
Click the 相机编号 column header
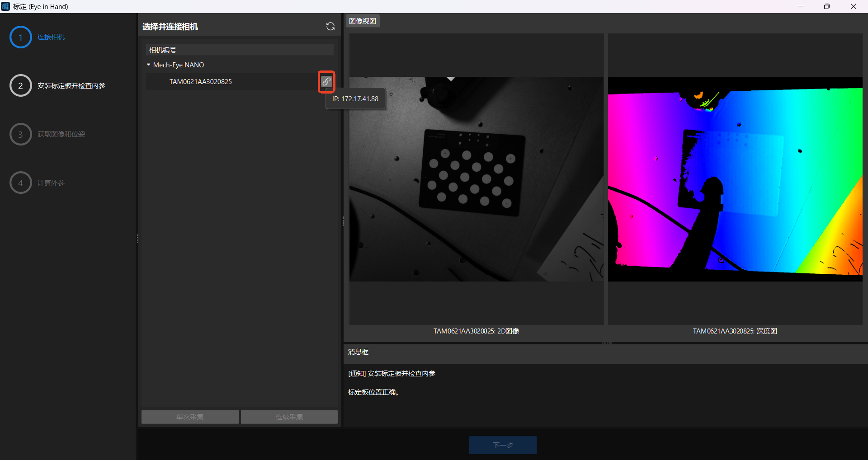pyautogui.click(x=240, y=50)
